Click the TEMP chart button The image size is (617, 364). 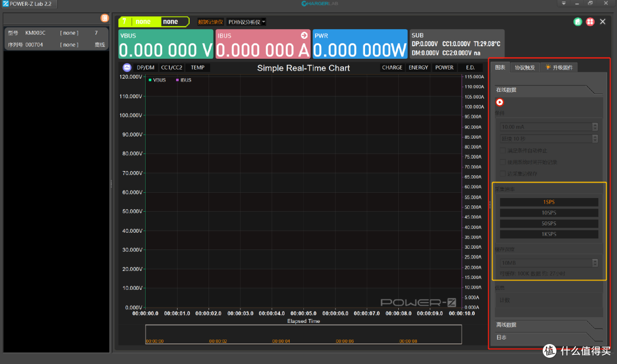[198, 68]
